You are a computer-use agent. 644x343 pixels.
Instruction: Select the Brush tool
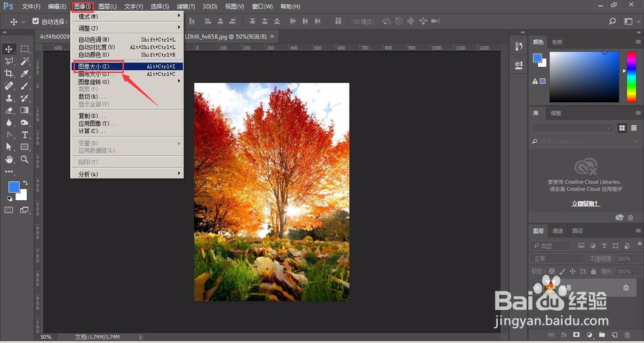click(x=24, y=86)
